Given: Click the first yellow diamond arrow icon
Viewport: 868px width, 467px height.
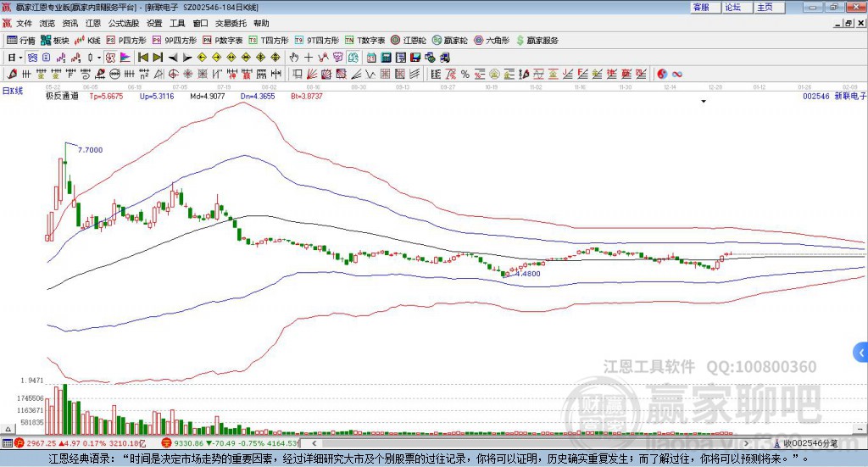Looking at the screenshot, I should [x=202, y=58].
